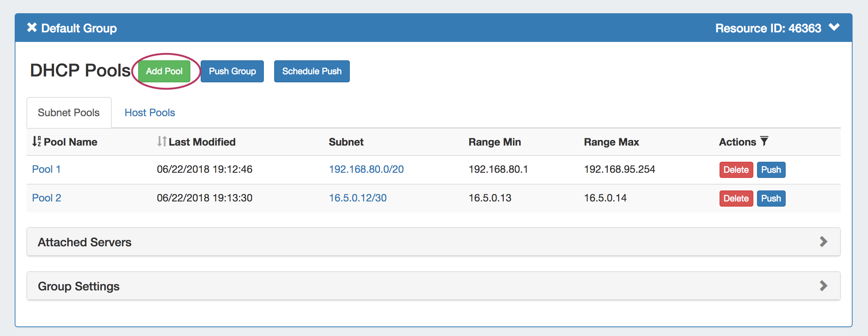This screenshot has width=868, height=336.
Task: Open the Pool 2 link
Action: [47, 198]
